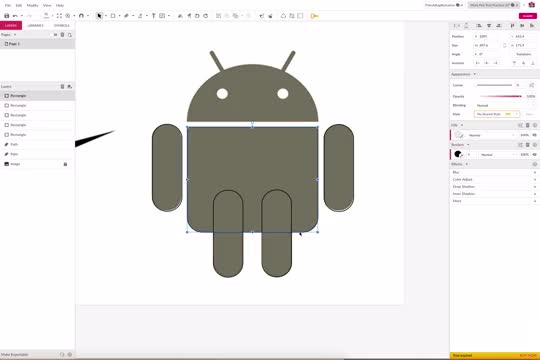540x360 pixels.
Task: Select the Page 1 entry
Action: pyautogui.click(x=37, y=44)
